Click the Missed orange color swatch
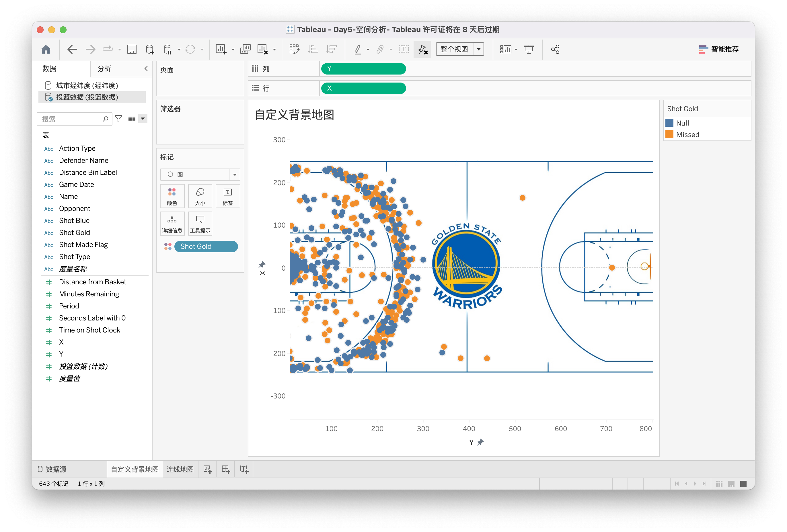The image size is (787, 532). [x=669, y=134]
